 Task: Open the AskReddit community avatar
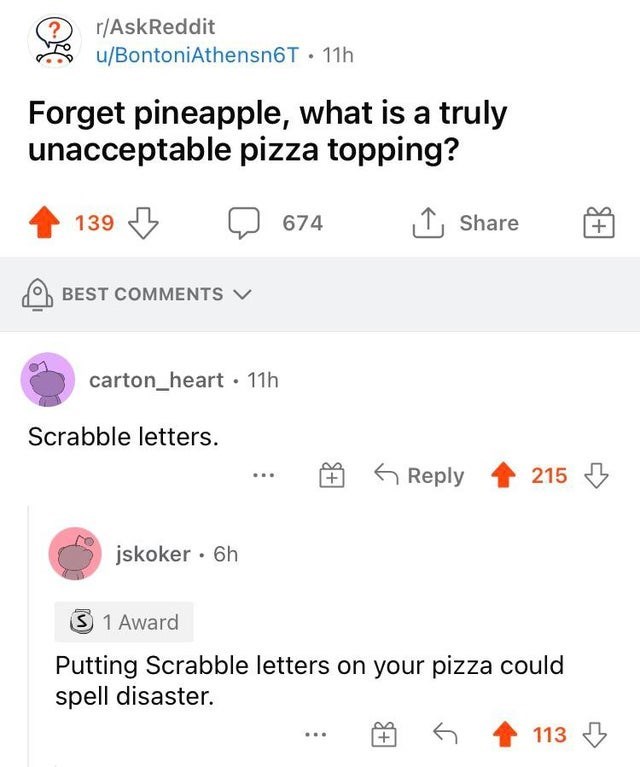click(53, 42)
